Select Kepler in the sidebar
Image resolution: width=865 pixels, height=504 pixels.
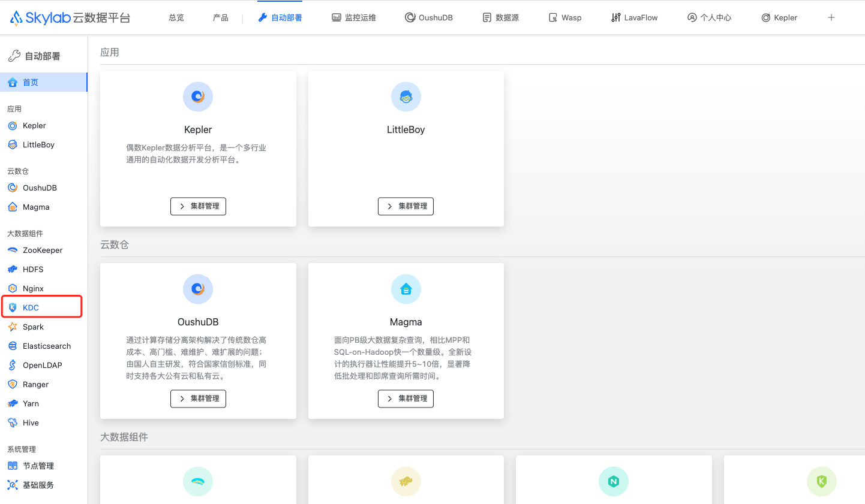43,125
